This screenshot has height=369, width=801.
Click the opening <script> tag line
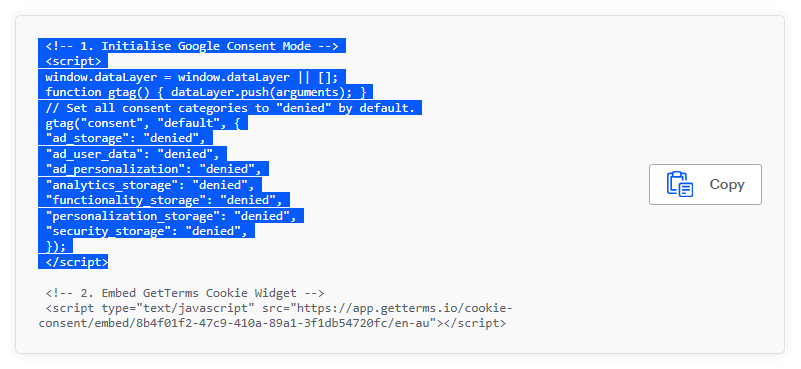pos(73,61)
